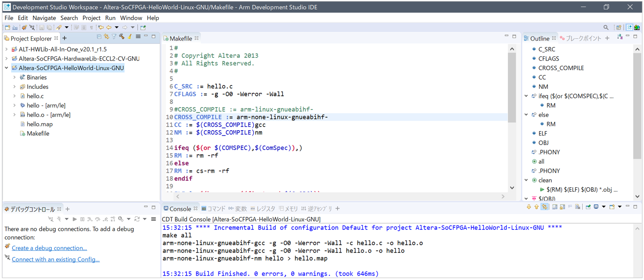Viewport: 644px width, 280px height.
Task: Sort Outline entries alphabetically
Action: (620, 37)
